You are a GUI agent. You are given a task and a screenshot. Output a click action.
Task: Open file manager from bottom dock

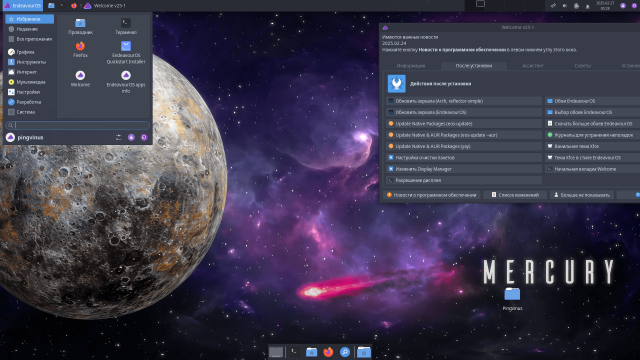pos(311,352)
